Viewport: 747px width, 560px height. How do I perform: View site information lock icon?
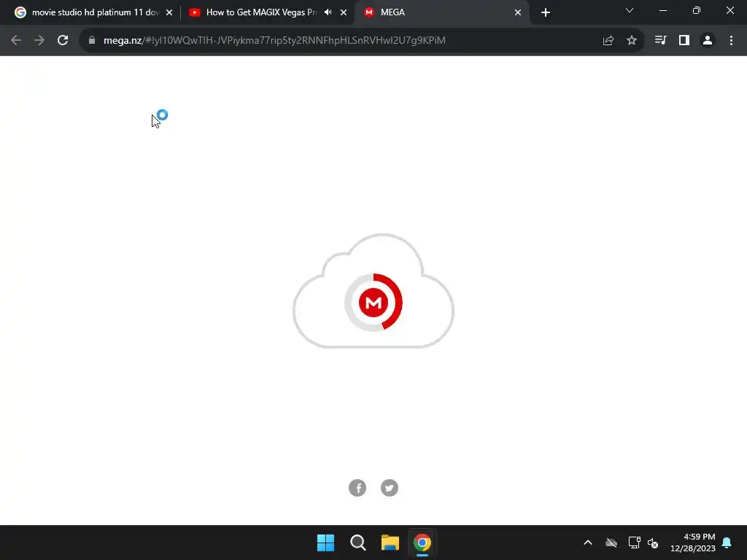click(92, 41)
